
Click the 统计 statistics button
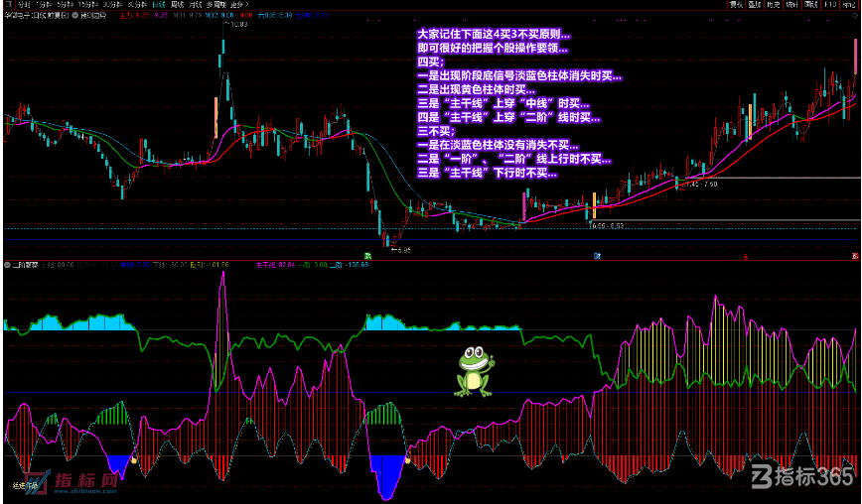[x=792, y=4]
